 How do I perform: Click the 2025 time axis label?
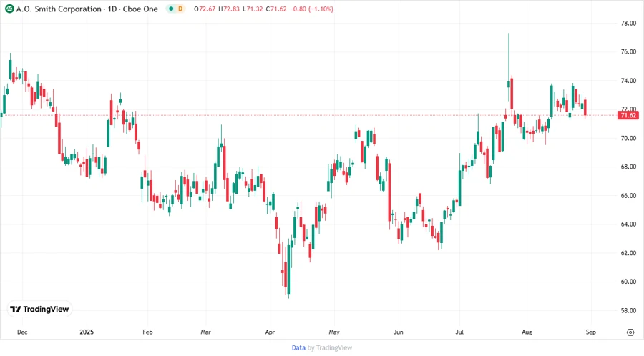[87, 332]
